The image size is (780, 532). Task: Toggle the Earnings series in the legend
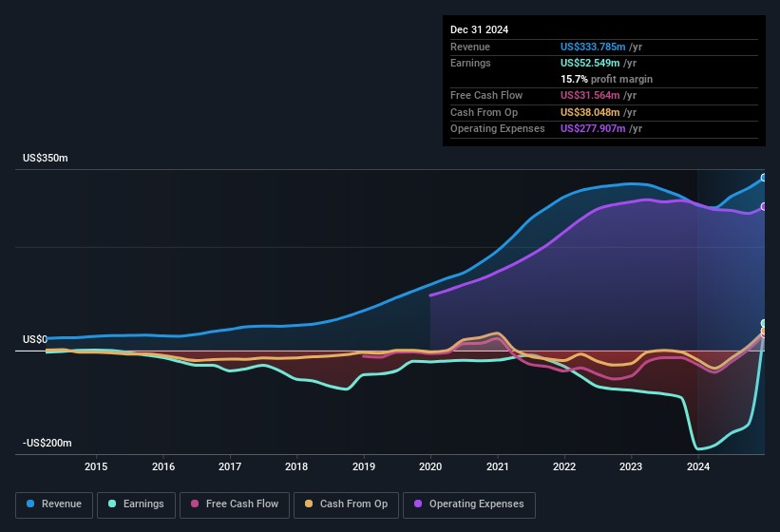[136, 504]
